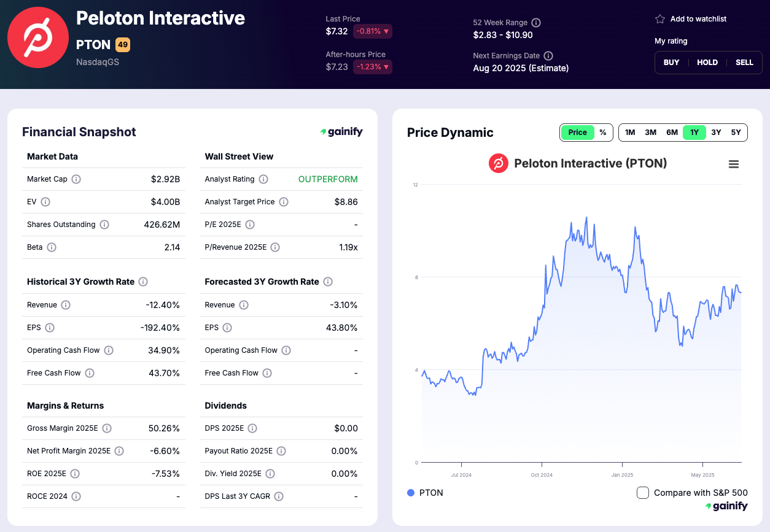Click info icon beside DPS Last 3Y CAGR
770x532 pixels.
coord(279,496)
